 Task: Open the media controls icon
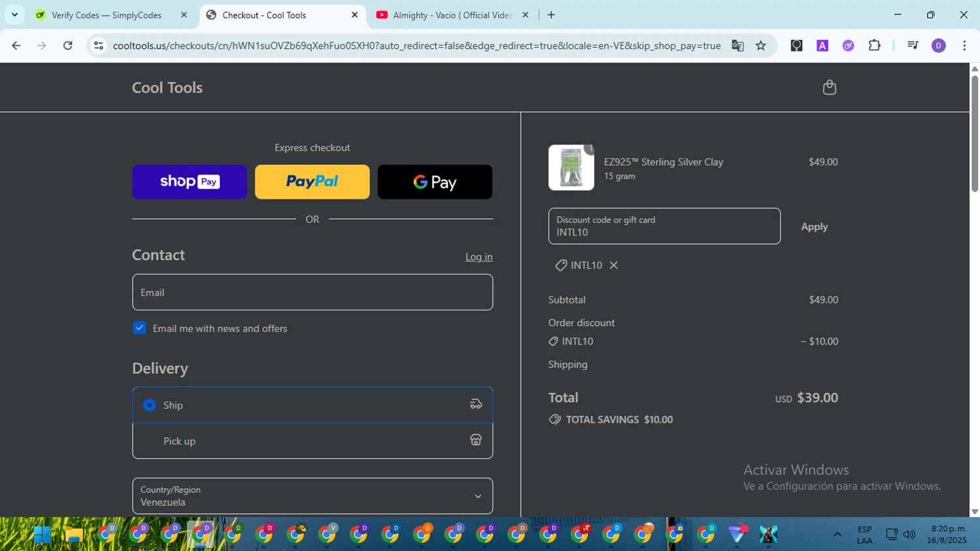(913, 46)
